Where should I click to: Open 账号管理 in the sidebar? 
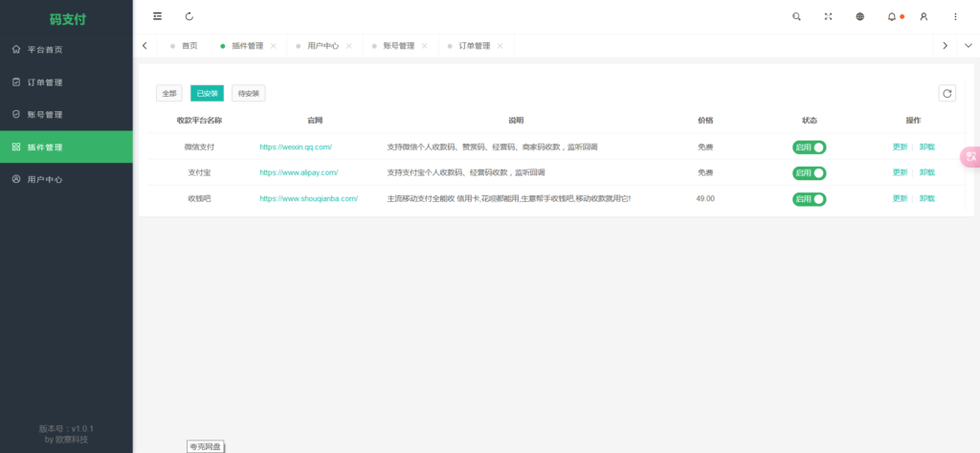66,115
